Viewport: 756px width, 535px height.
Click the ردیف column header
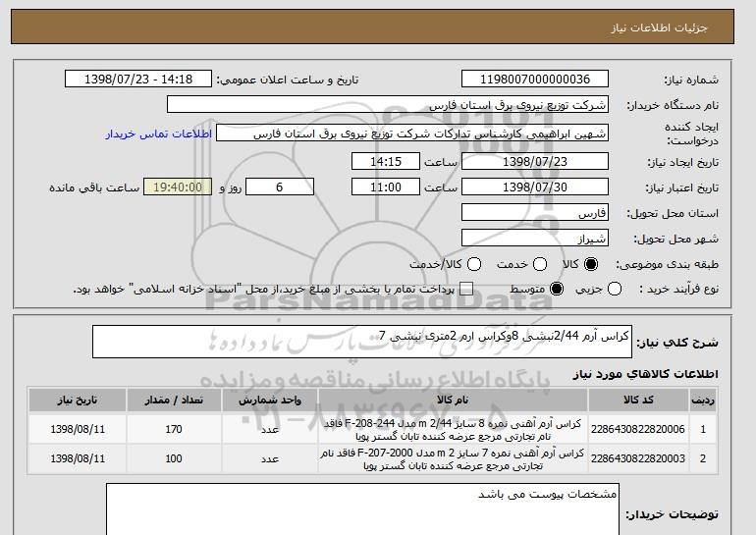point(703,401)
